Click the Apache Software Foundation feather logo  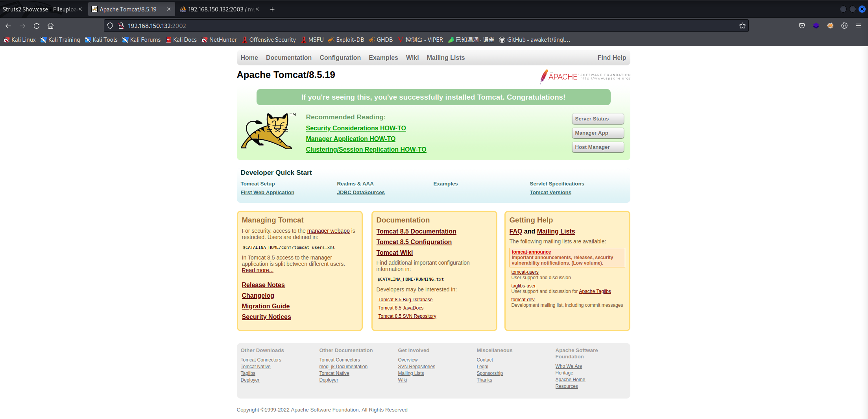585,76
